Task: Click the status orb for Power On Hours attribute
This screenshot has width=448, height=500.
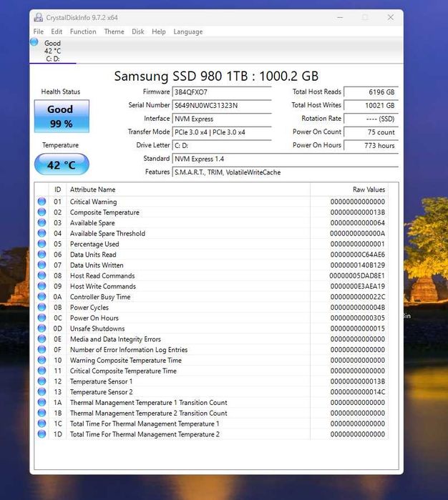Action: (x=42, y=318)
